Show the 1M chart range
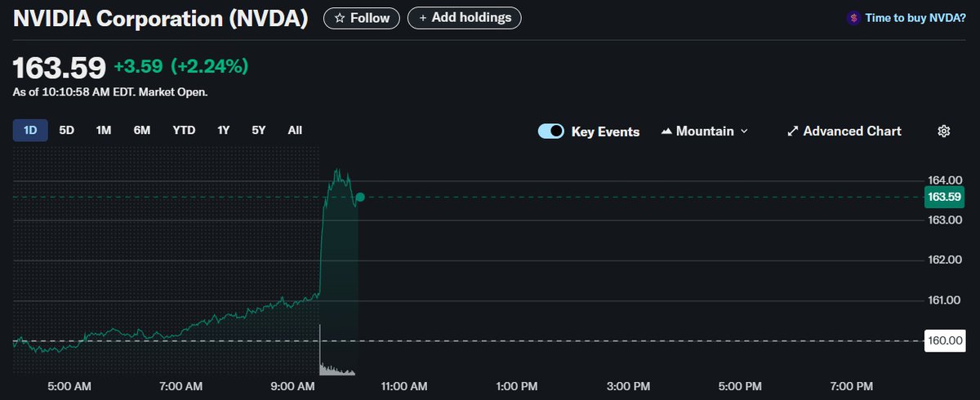 [x=104, y=131]
